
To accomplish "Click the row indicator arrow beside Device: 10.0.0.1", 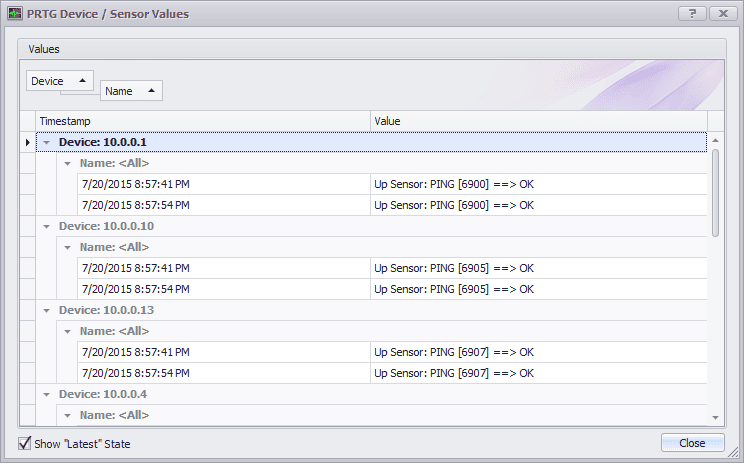I will pyautogui.click(x=28, y=142).
